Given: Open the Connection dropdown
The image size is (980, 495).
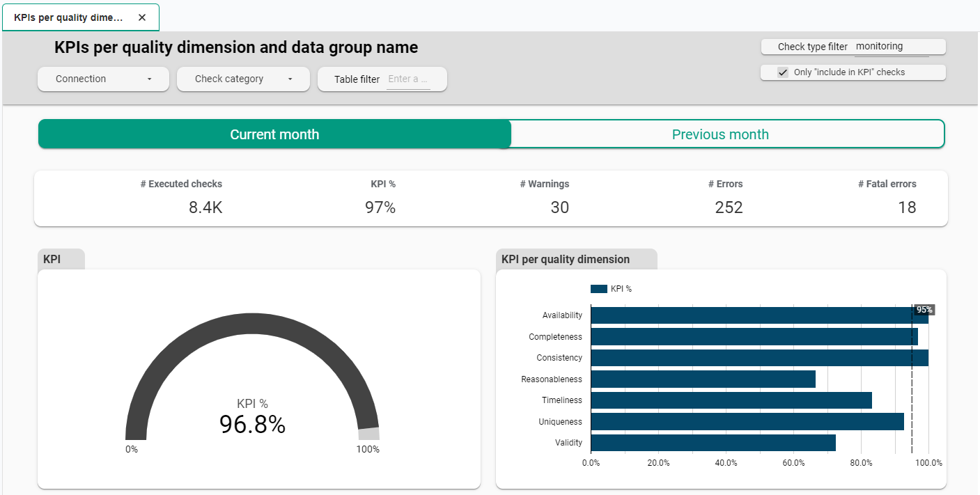Looking at the screenshot, I should 102,79.
